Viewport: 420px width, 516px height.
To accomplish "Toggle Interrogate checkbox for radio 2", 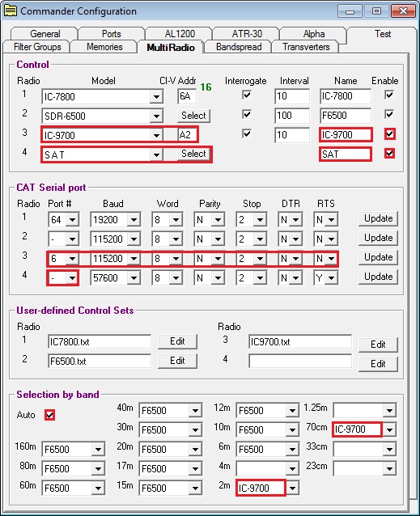I will point(247,115).
